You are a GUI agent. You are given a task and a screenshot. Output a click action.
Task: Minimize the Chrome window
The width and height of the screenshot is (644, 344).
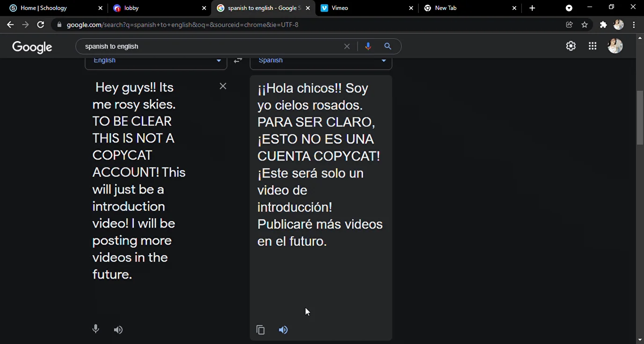(590, 7)
